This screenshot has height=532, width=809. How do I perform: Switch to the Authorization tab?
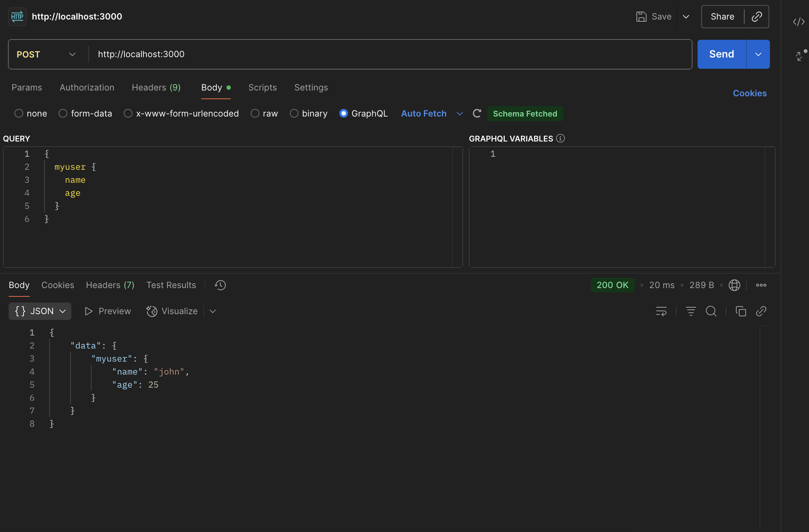pos(87,88)
